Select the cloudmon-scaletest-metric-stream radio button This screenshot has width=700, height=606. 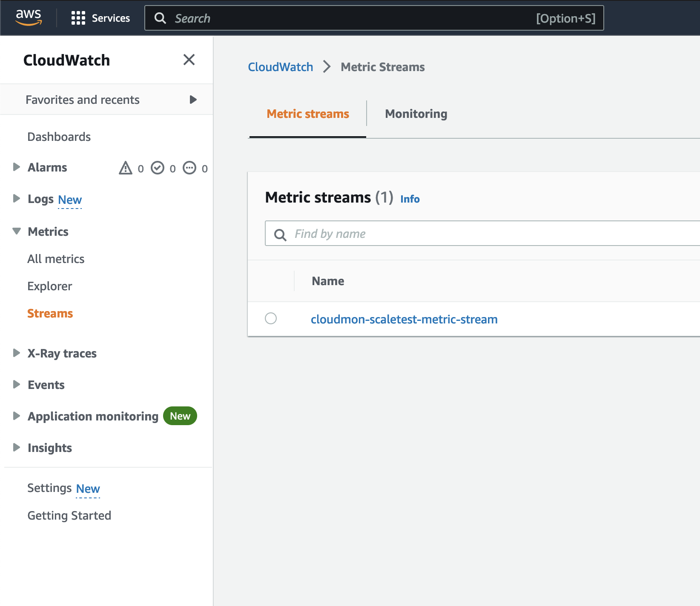click(271, 318)
